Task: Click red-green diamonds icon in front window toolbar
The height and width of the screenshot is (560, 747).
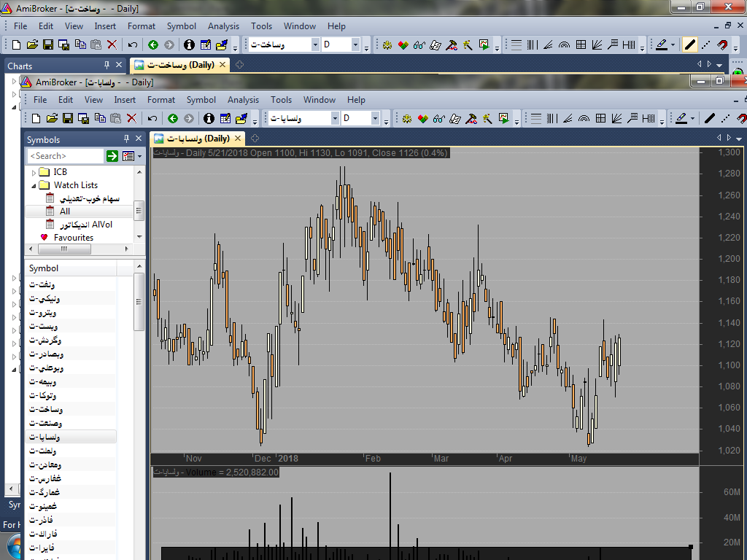Action: point(422,119)
